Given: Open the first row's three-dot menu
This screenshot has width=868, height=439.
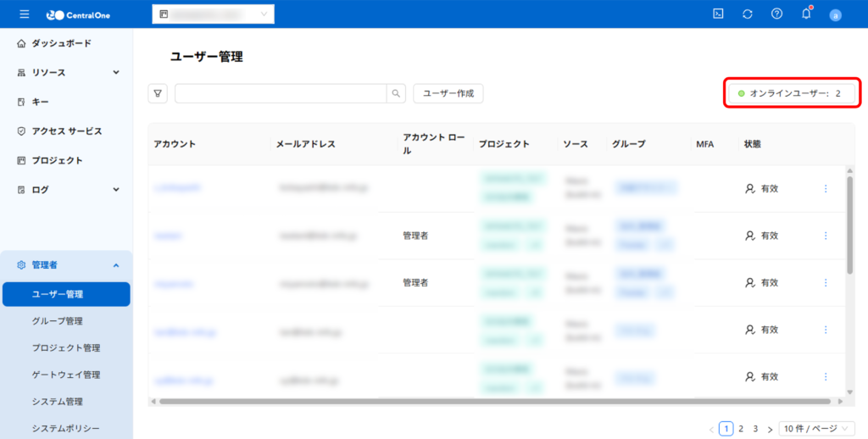Looking at the screenshot, I should pyautogui.click(x=826, y=188).
